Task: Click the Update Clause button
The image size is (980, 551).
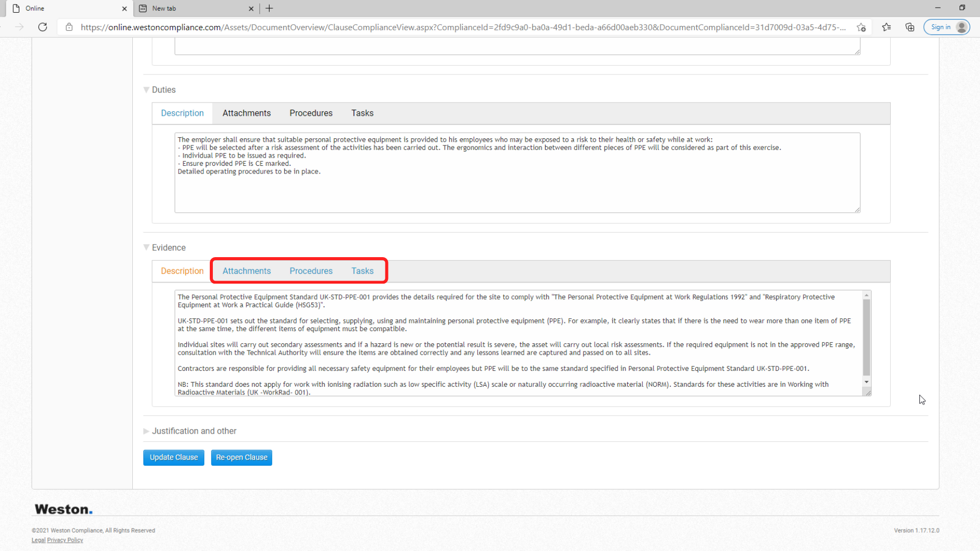Action: click(x=174, y=458)
